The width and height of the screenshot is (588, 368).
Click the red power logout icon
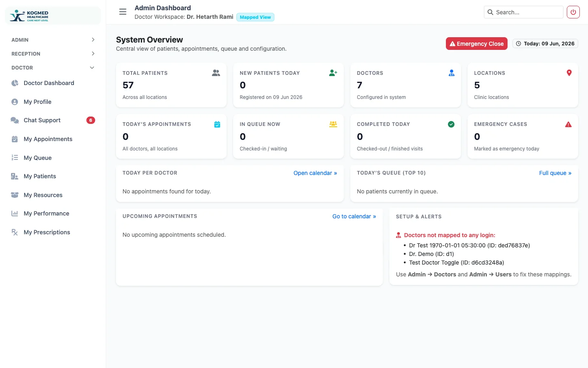[x=573, y=12]
